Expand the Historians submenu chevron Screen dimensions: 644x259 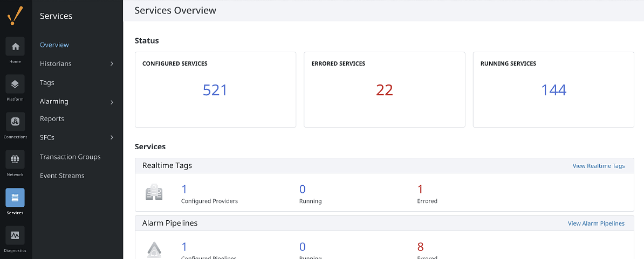click(112, 64)
